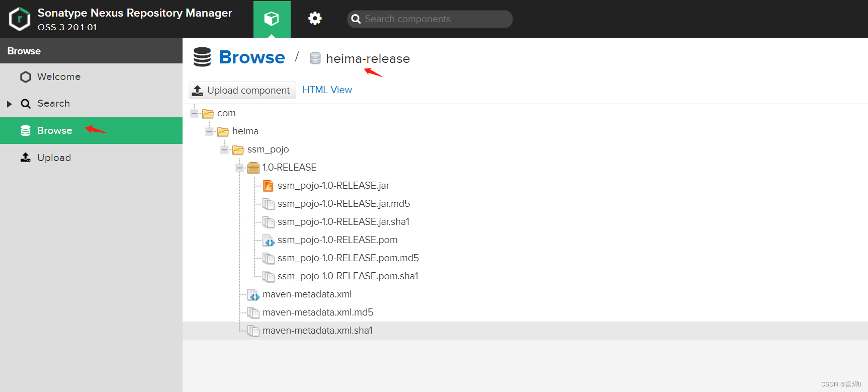The width and height of the screenshot is (868, 392).
Task: Select the 1.0-RELEASE tree node label
Action: click(x=290, y=168)
